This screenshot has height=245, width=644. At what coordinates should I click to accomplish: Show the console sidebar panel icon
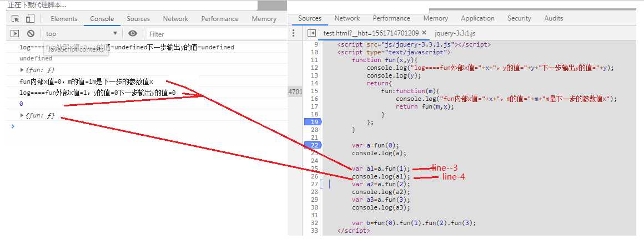tap(15, 34)
